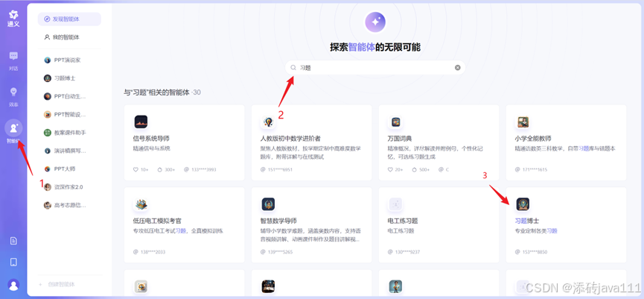Like the 万国词典 agent via heart
Image resolution: width=644 pixels, height=299 pixels.
coord(390,169)
